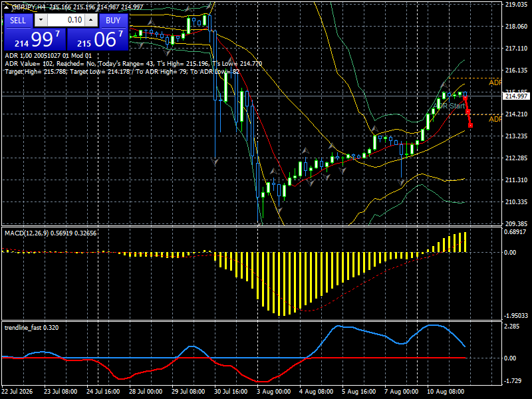Click the current price tag 214.997
The image size is (532, 399).
516,96
